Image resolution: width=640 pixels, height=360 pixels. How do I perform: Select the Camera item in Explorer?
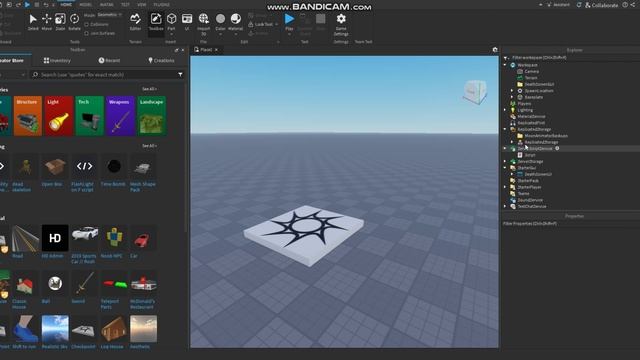tap(531, 71)
